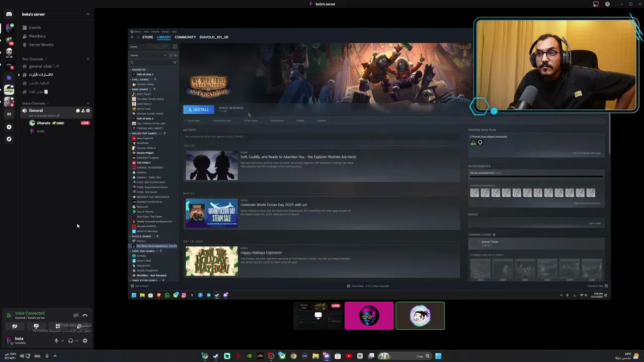Toggle noise suppression in voice panel
Screen dimensions: 644x362
coord(75,315)
